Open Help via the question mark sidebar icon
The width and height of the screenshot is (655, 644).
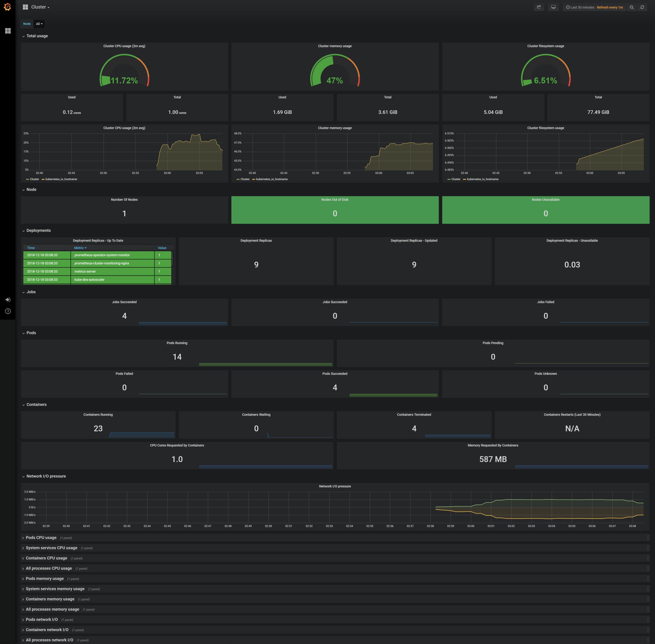point(8,311)
